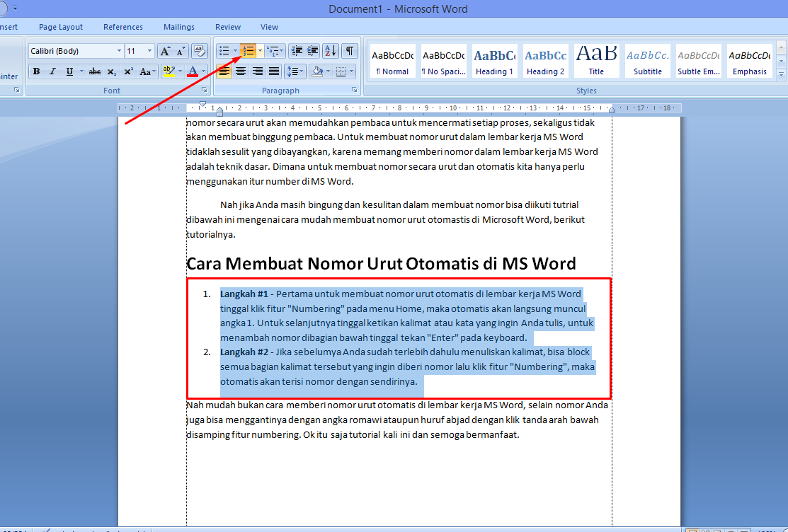Expand the Numbering dropdown arrow
788x532 pixels.
pos(260,51)
